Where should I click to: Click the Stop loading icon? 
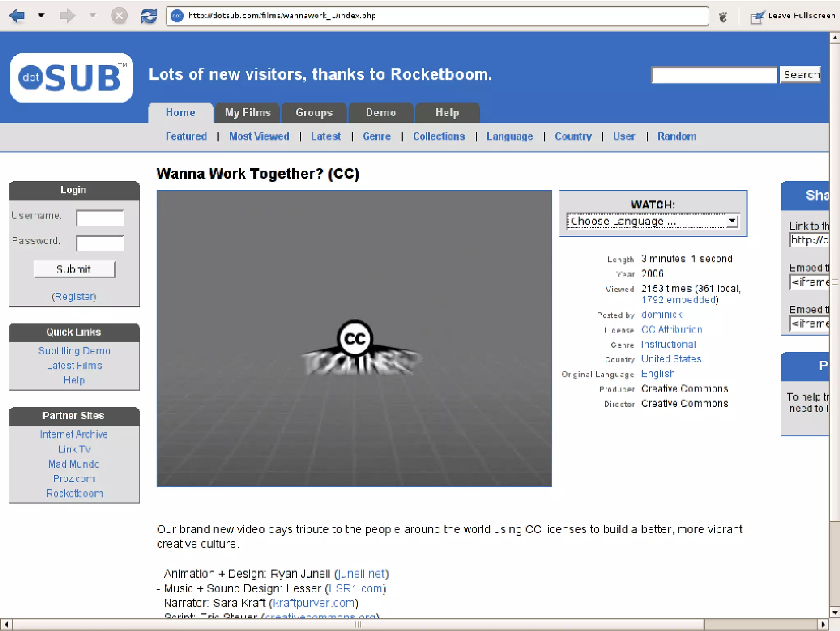click(x=119, y=16)
